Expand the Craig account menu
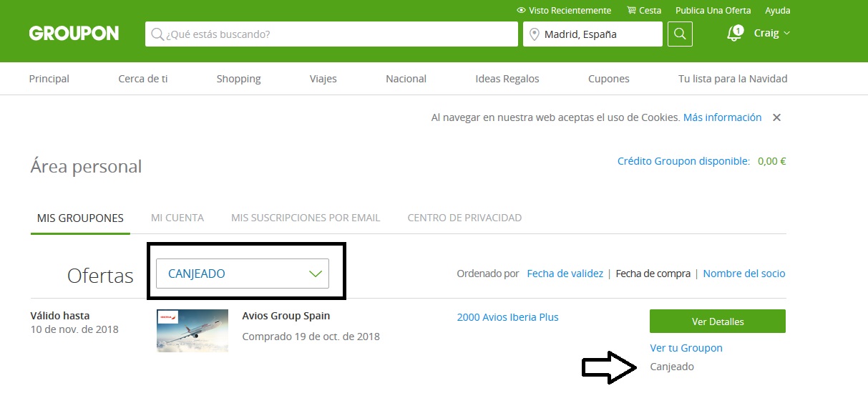The height and width of the screenshot is (411, 868). [x=771, y=33]
